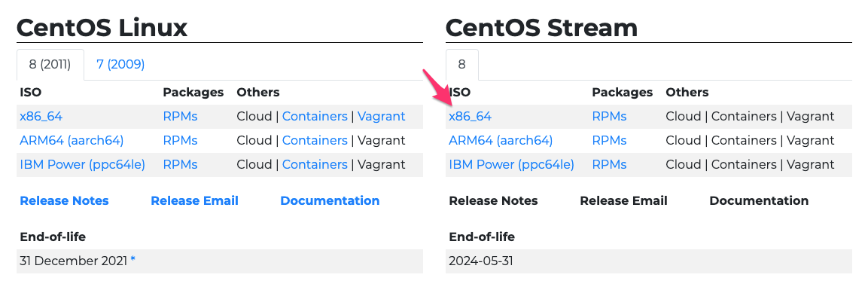Open CentOS Stream ARM64 (aarch64) ISO link
Image resolution: width=868 pixels, height=290 pixels.
coord(501,141)
